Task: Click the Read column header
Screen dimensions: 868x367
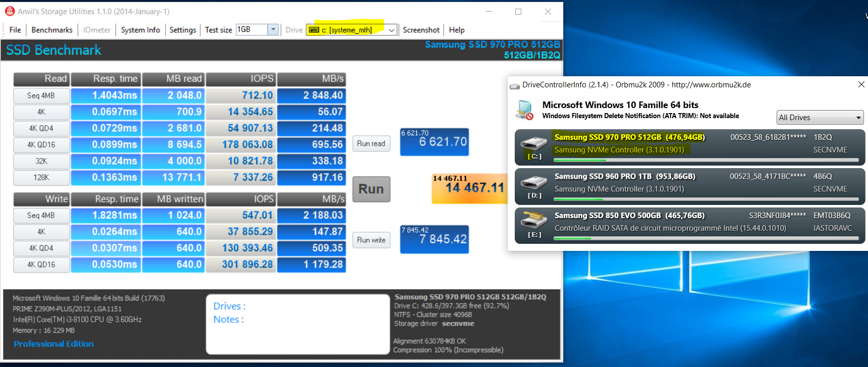Action: [41, 79]
